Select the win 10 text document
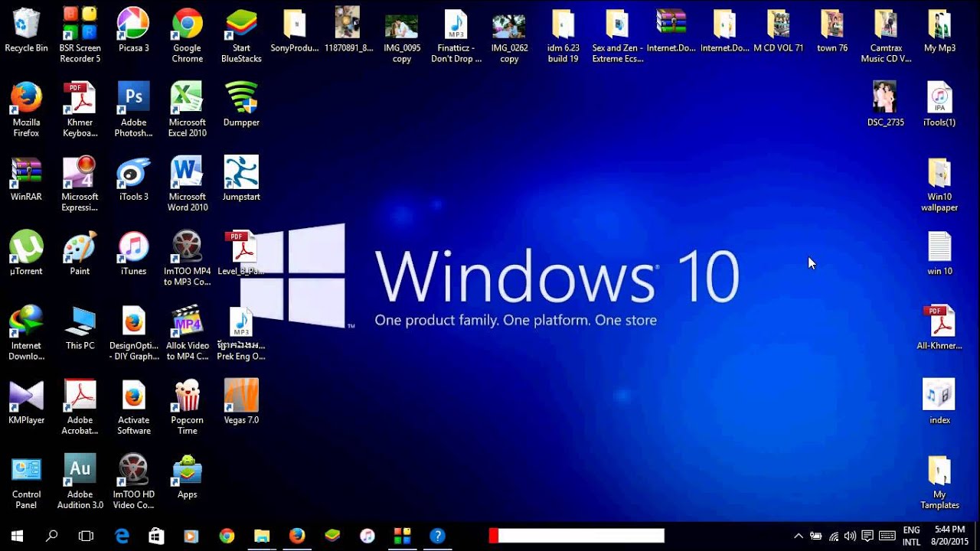The image size is (980, 551). (x=939, y=254)
